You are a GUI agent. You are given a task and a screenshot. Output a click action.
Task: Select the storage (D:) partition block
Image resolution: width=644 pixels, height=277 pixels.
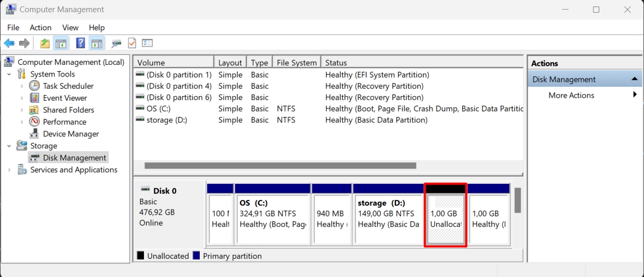pyautogui.click(x=388, y=215)
